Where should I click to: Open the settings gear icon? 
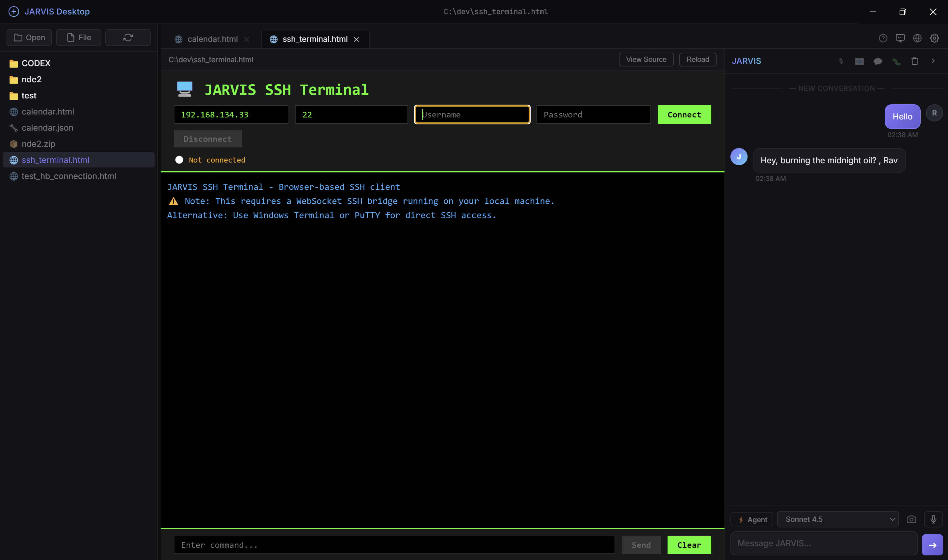point(935,38)
